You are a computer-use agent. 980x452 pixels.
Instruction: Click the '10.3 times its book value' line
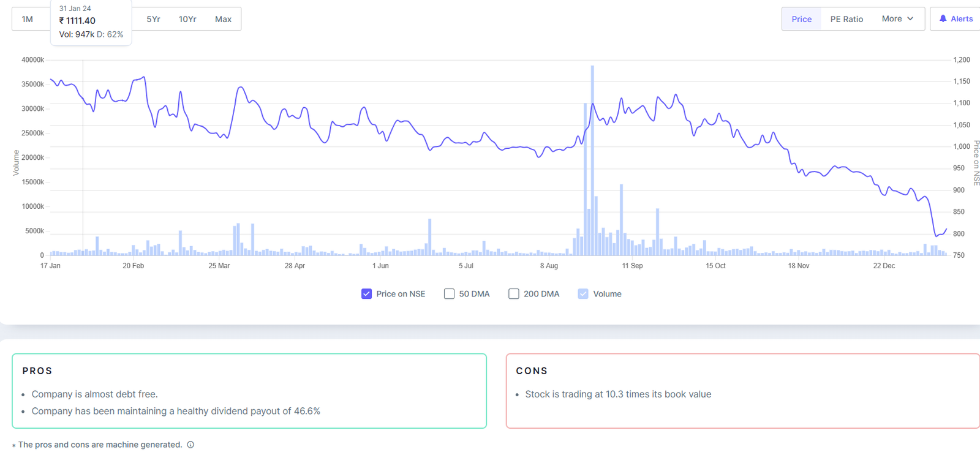pos(618,394)
